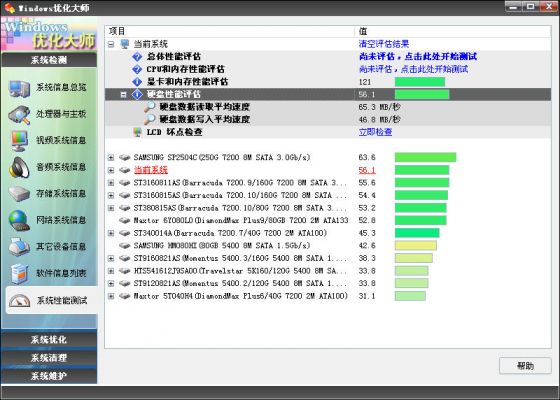Click the 硬盘数据读取平均速度 magnifier icon
This screenshot has width=560, height=400.
(150, 107)
